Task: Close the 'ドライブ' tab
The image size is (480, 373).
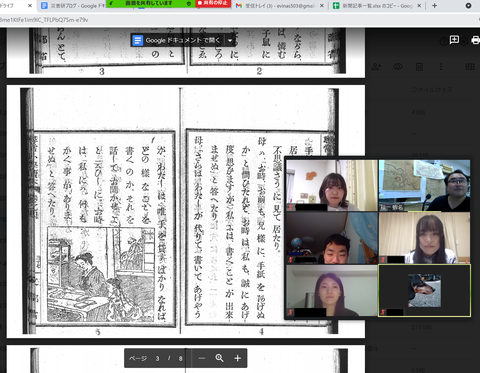Action: click(x=30, y=6)
